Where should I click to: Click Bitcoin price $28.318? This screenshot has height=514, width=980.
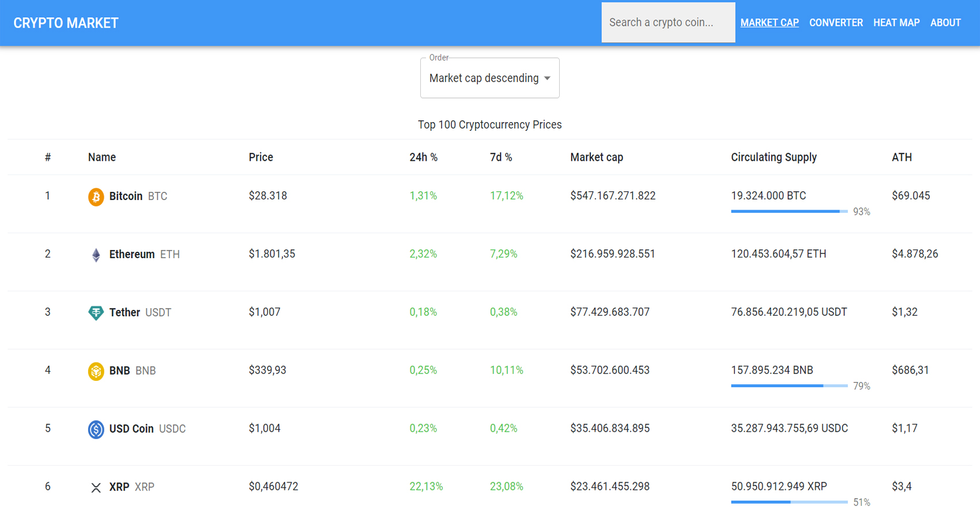tap(267, 196)
